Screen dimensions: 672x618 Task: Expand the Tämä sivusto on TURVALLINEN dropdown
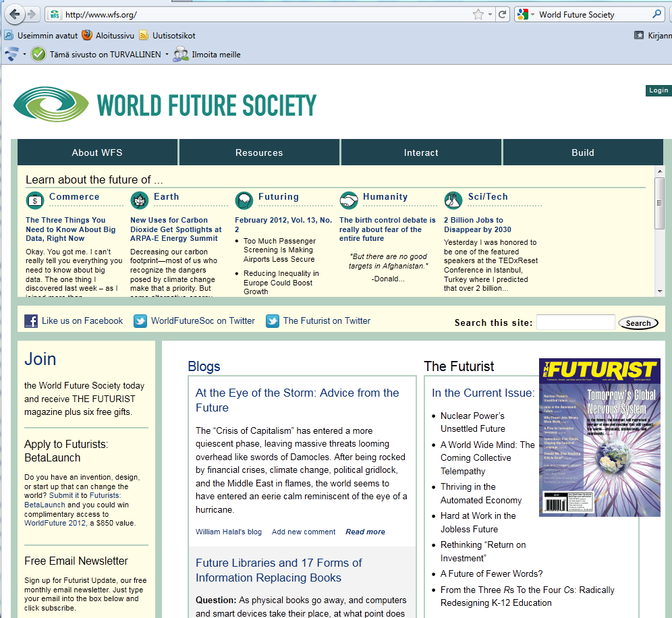click(x=167, y=55)
